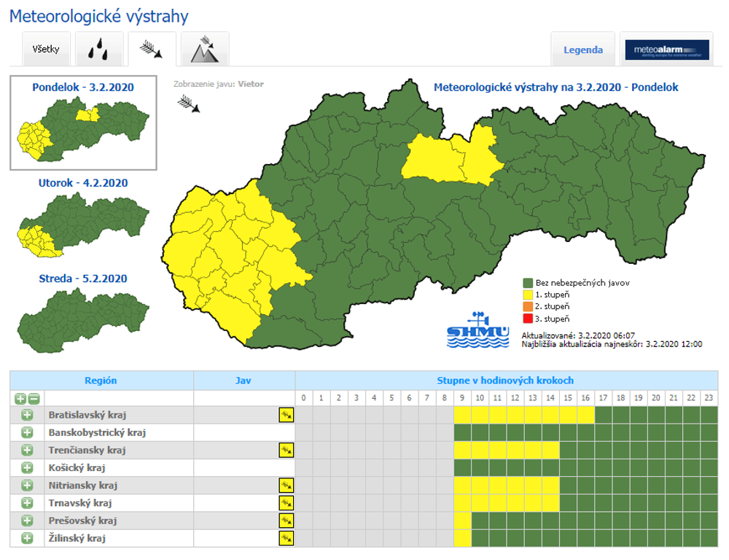Click wind warning icon for Trenčiansky kraj
The width and height of the screenshot is (729, 560).
click(286, 450)
